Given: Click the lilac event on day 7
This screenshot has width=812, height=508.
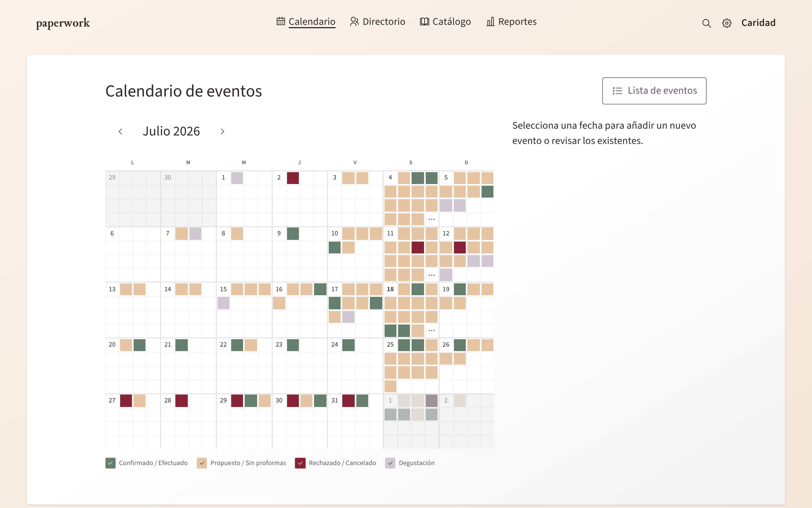Looking at the screenshot, I should (195, 234).
